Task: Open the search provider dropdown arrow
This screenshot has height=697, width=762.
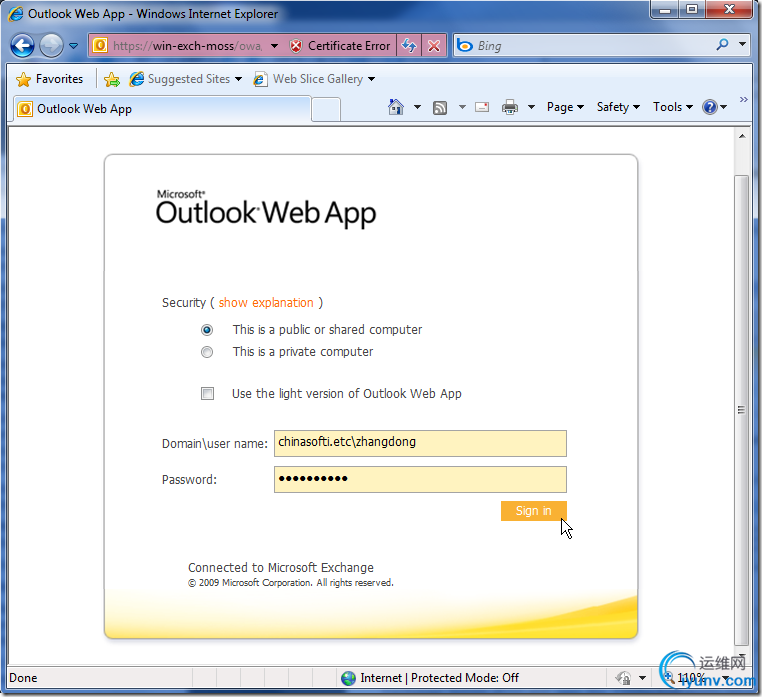Action: click(742, 44)
